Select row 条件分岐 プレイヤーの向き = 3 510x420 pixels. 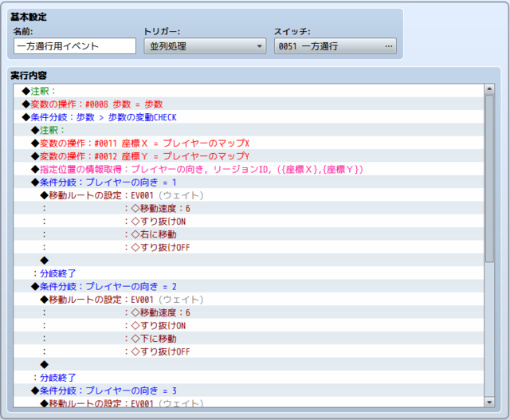pyautogui.click(x=249, y=390)
